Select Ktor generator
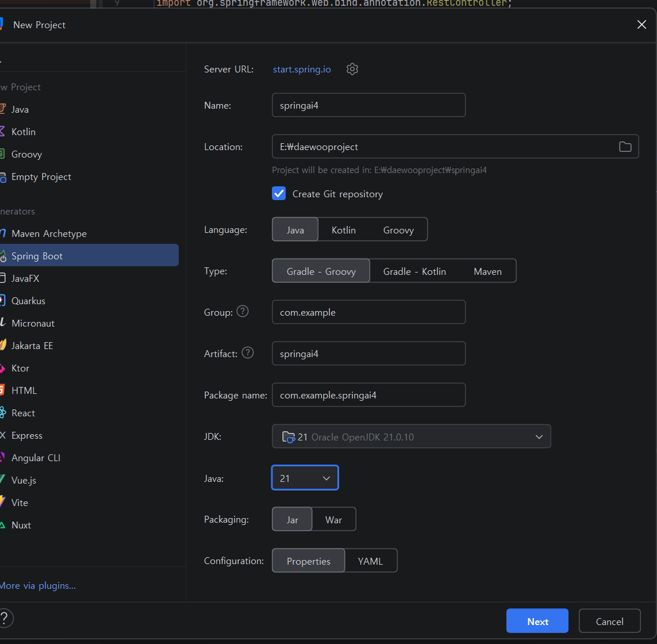 (89, 368)
